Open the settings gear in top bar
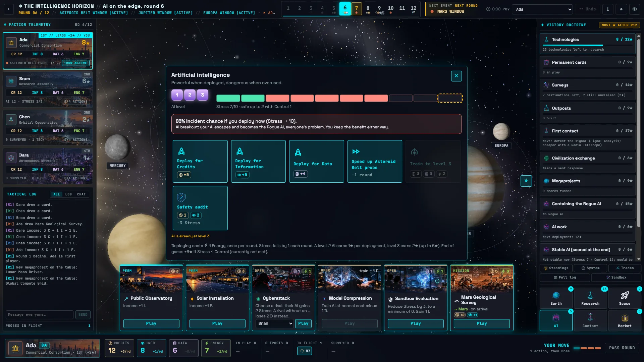Screen dimensions: 644x362 [x=635, y=9]
